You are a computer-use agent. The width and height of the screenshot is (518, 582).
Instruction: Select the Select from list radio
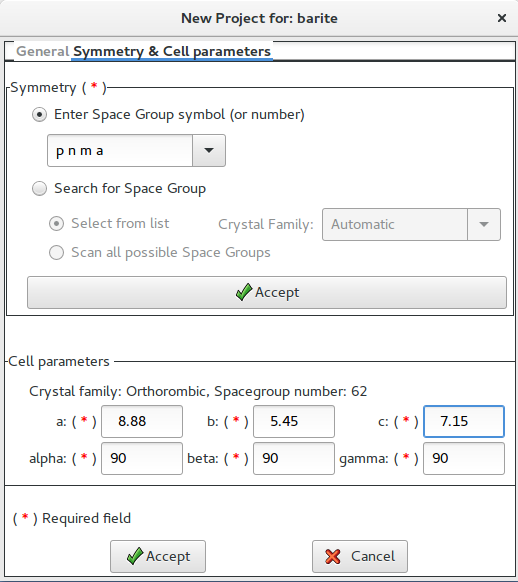tap(56, 224)
